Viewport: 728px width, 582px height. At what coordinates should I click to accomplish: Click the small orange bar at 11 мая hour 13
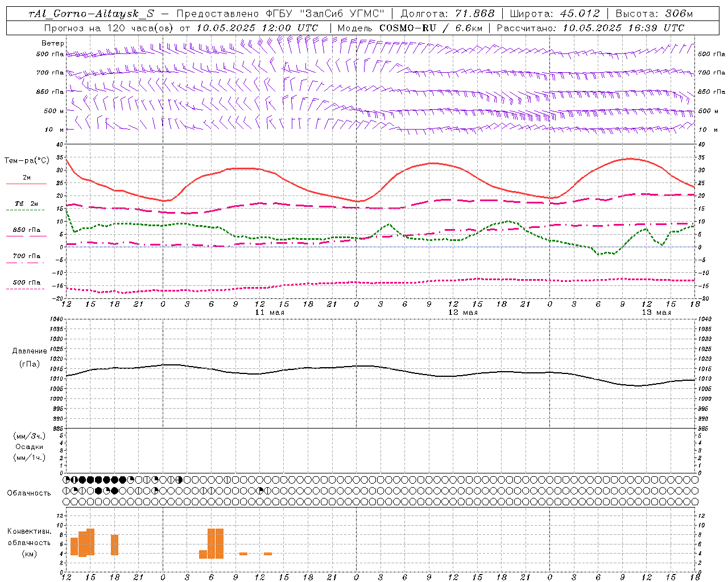point(268,554)
